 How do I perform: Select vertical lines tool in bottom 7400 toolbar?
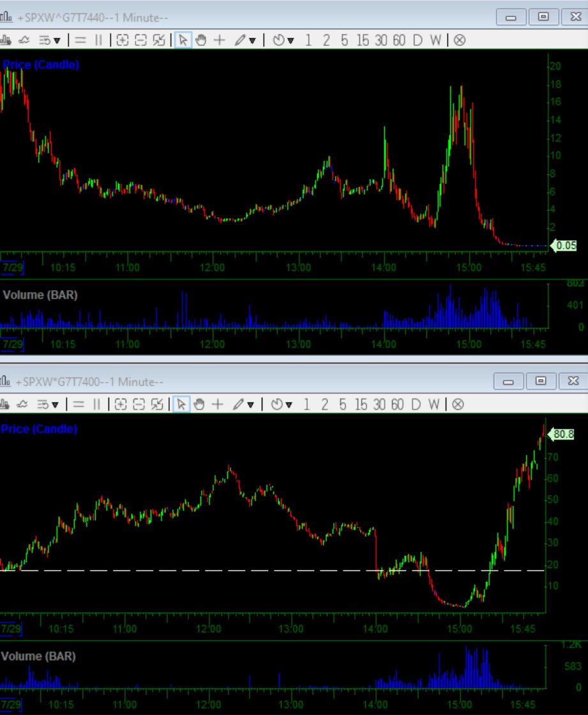(x=96, y=404)
